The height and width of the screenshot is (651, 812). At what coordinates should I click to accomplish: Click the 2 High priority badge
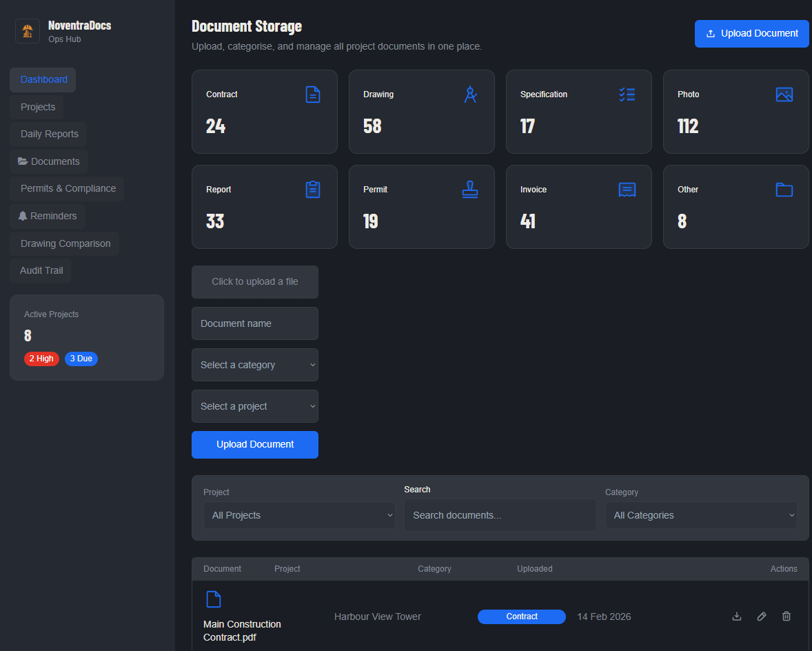click(x=41, y=359)
